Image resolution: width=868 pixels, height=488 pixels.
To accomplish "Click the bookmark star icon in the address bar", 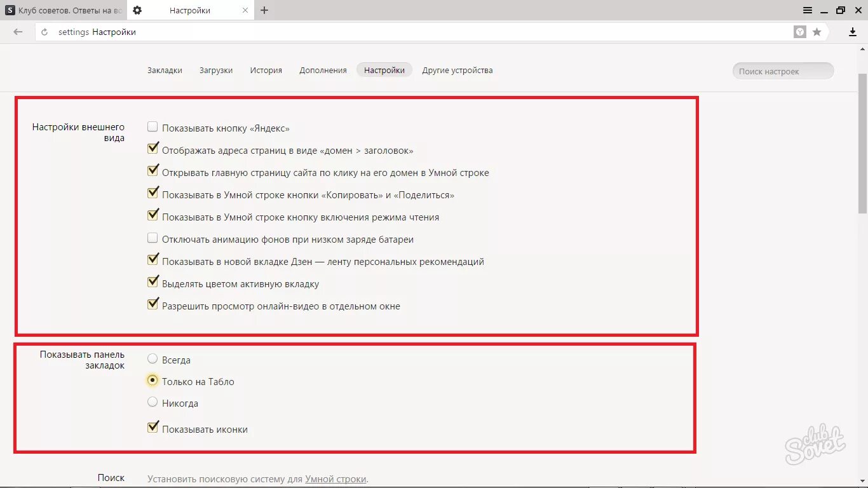I will [817, 32].
